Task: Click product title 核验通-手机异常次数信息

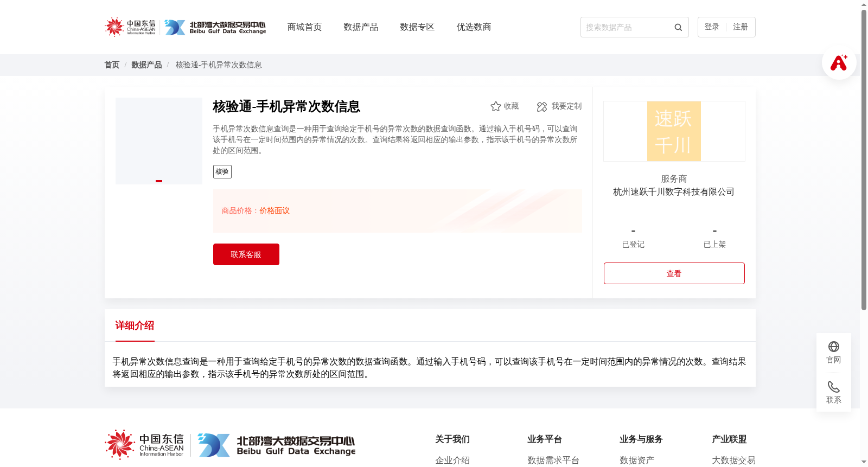Action: (286, 106)
